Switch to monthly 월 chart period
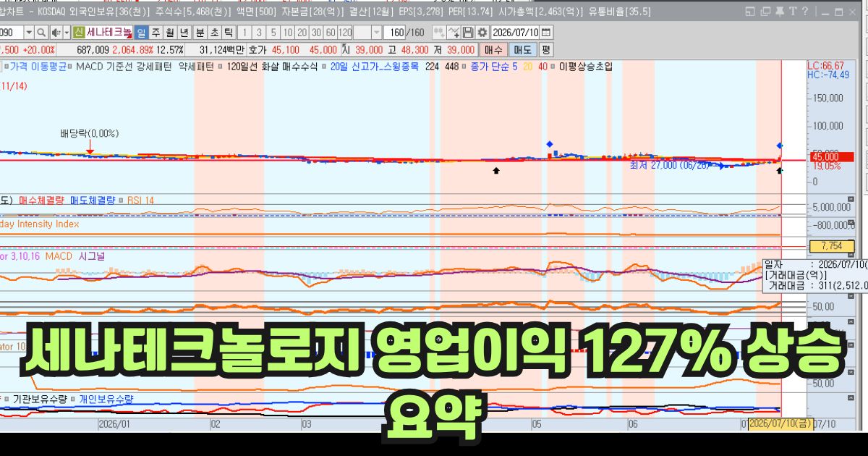 coord(169,33)
